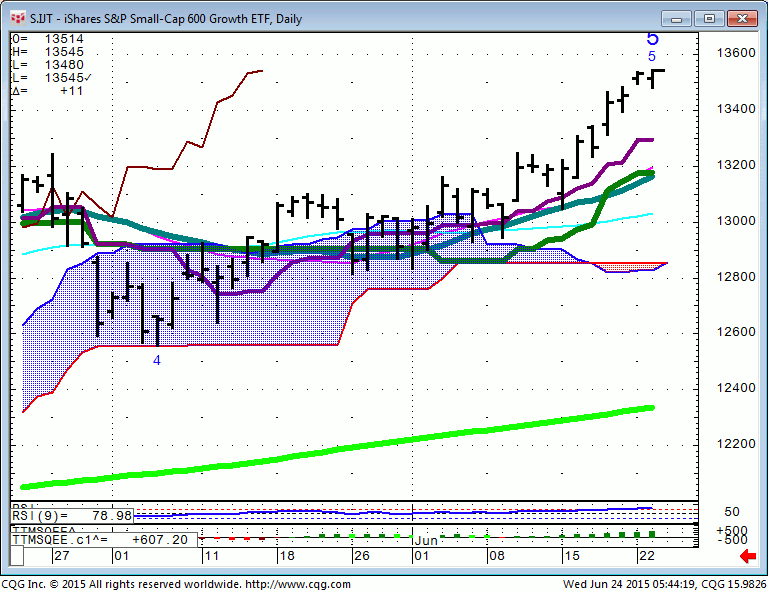
Task: Click the 12800 price scale label
Action: point(736,277)
